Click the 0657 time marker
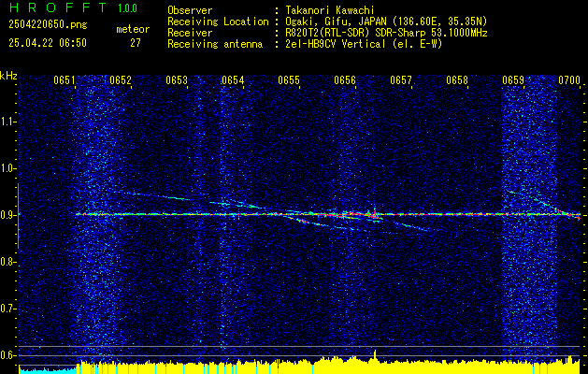 pyautogui.click(x=401, y=80)
